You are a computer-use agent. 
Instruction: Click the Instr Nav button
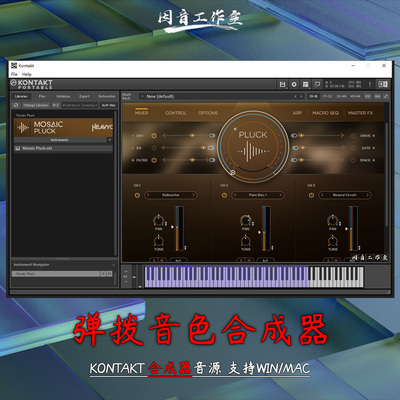coord(109,105)
